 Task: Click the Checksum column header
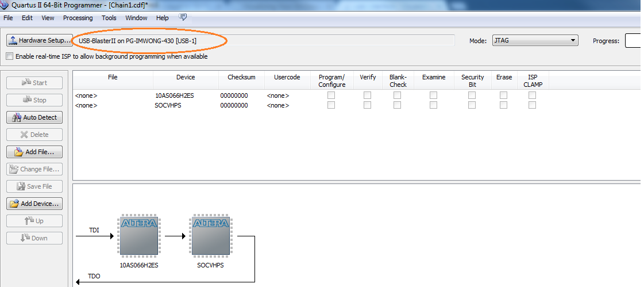point(241,80)
